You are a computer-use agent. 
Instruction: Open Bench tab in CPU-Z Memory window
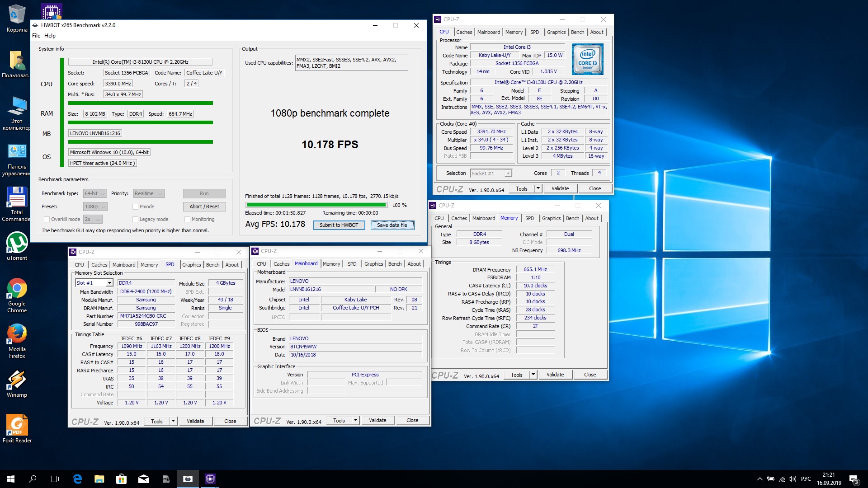(x=572, y=218)
